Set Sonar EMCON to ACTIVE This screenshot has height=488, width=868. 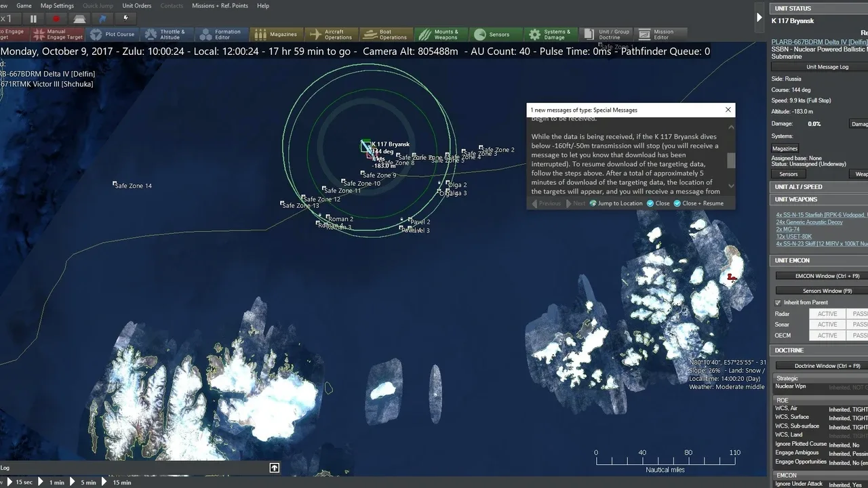point(827,325)
